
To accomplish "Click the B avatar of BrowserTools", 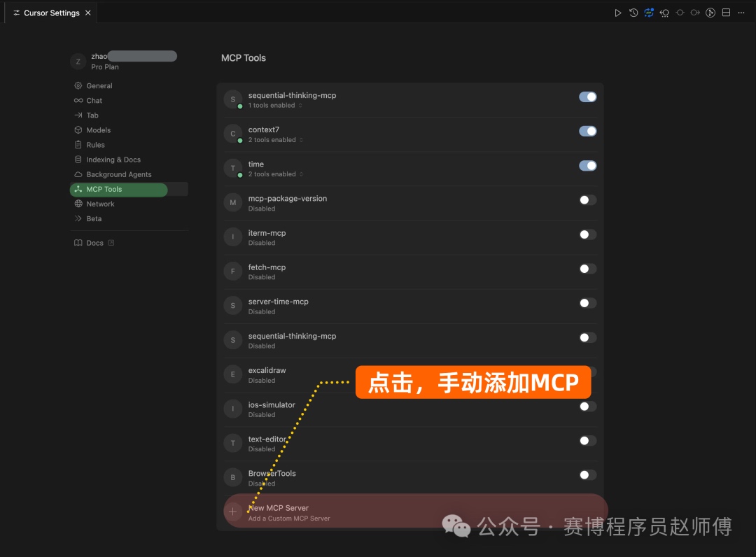I will [233, 477].
